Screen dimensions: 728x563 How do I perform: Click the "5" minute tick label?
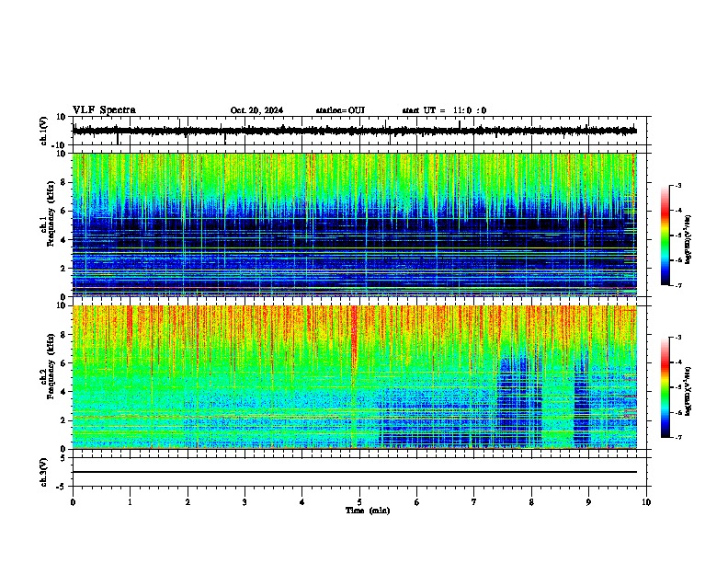[x=359, y=502]
